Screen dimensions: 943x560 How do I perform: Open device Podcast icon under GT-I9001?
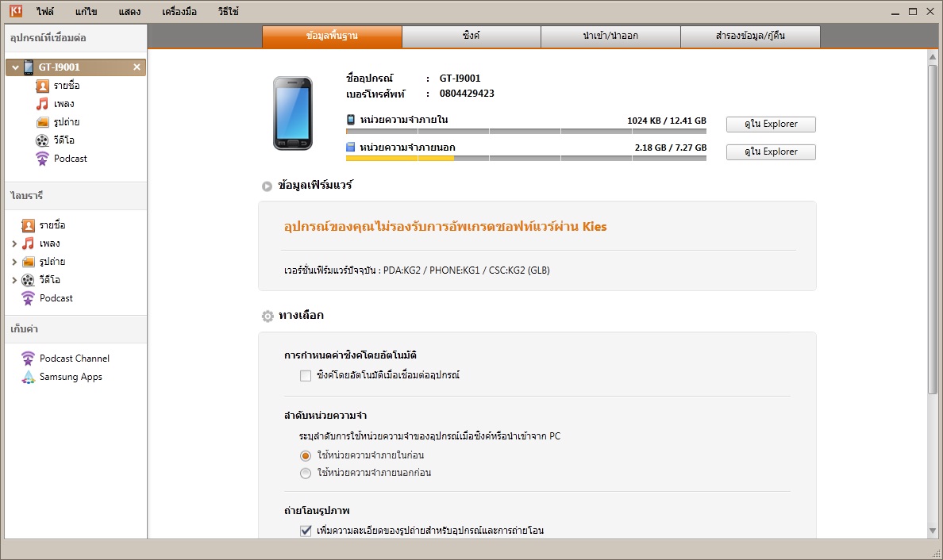click(x=42, y=159)
